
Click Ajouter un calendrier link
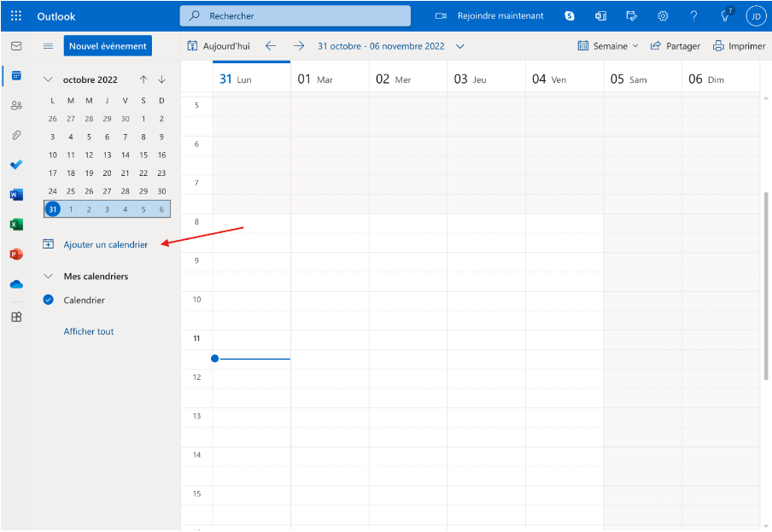pyautogui.click(x=96, y=244)
